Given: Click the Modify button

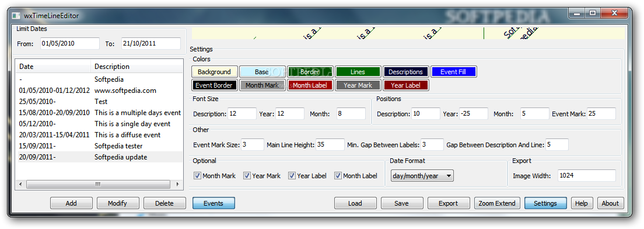Looking at the screenshot, I should [x=118, y=203].
